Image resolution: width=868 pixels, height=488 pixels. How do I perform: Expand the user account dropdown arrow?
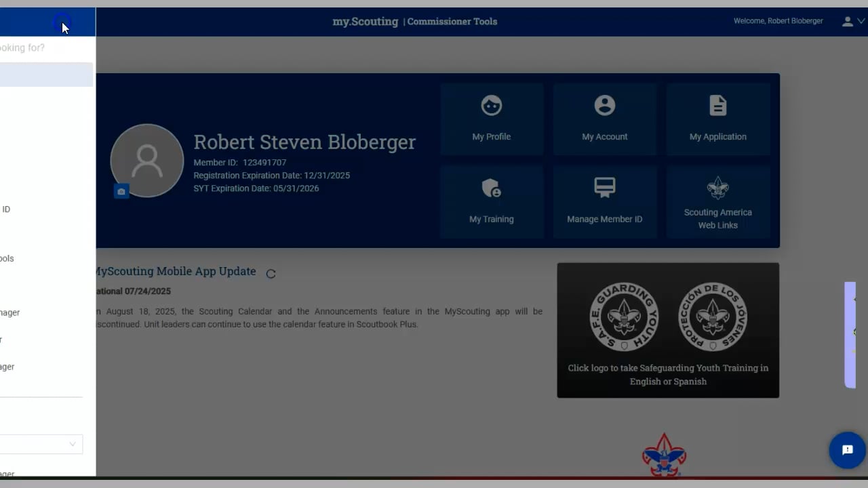pos(861,22)
